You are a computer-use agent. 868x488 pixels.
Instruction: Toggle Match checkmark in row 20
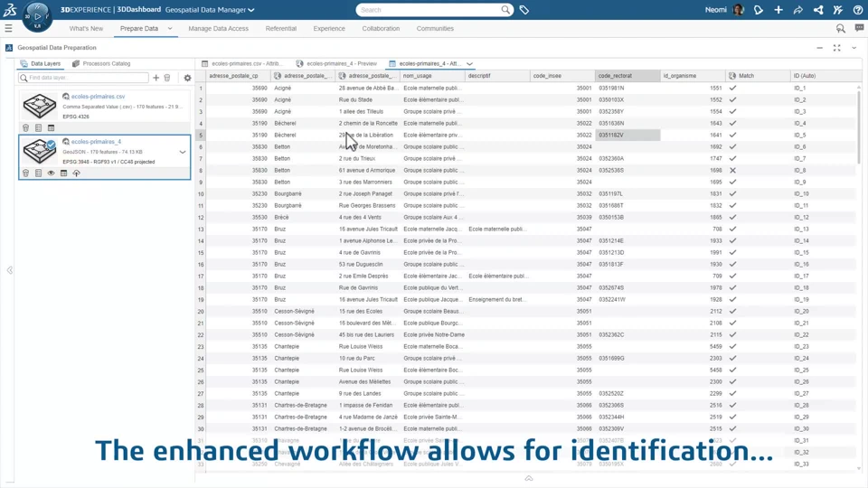pos(732,312)
